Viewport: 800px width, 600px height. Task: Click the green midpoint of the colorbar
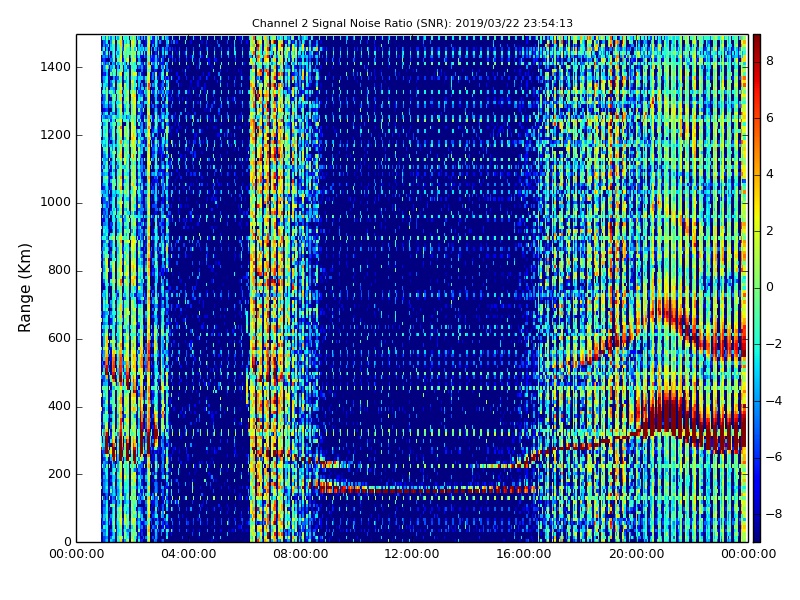point(757,288)
